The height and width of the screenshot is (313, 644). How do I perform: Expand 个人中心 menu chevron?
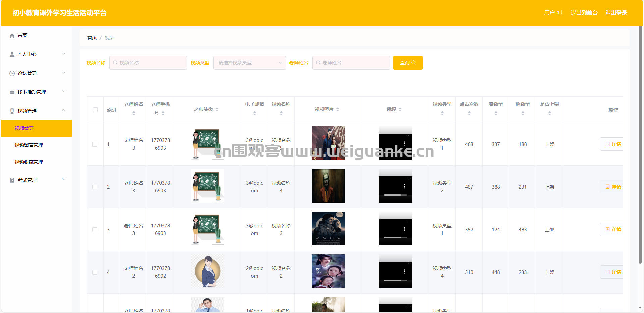point(64,54)
